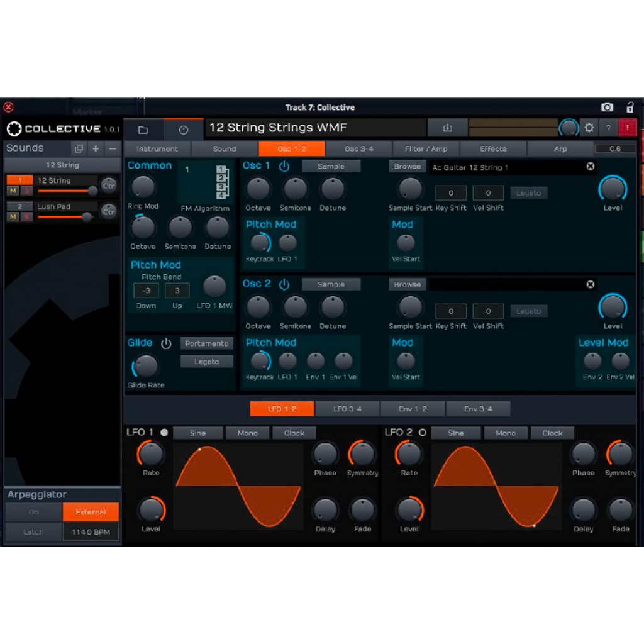
Task: Turn the Arpeggiator On button
Action: pyautogui.click(x=34, y=512)
